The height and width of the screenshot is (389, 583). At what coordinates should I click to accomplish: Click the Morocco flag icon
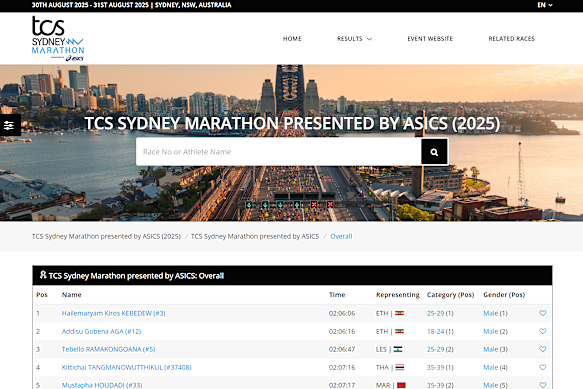pos(401,385)
